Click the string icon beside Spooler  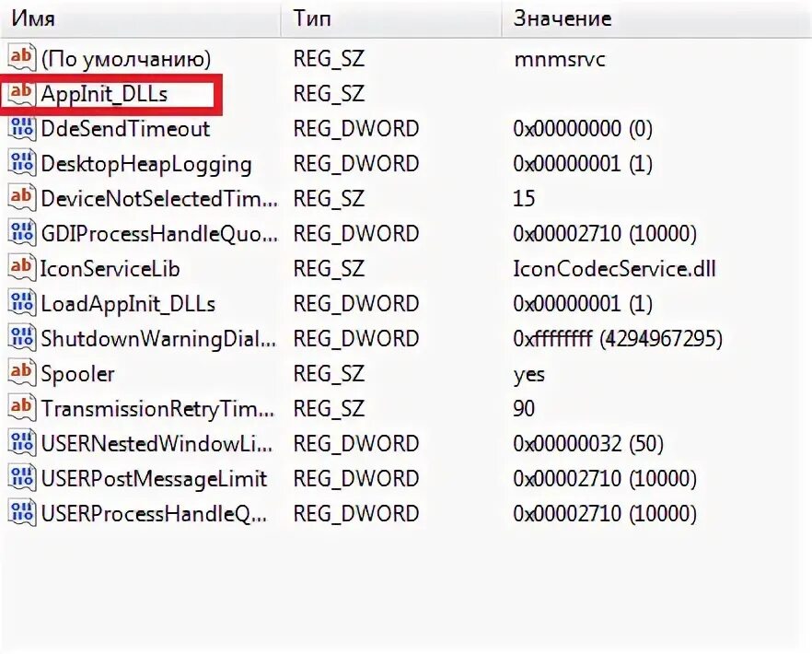pyautogui.click(x=21, y=373)
